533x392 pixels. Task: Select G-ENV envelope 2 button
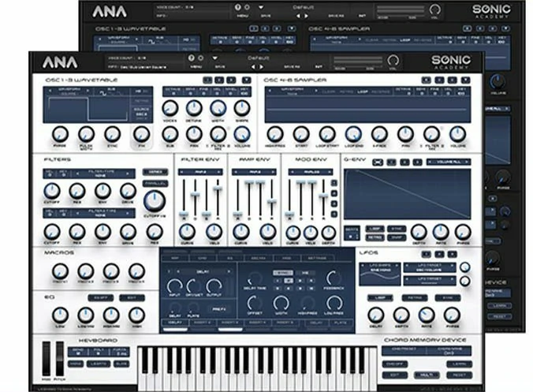404,162
